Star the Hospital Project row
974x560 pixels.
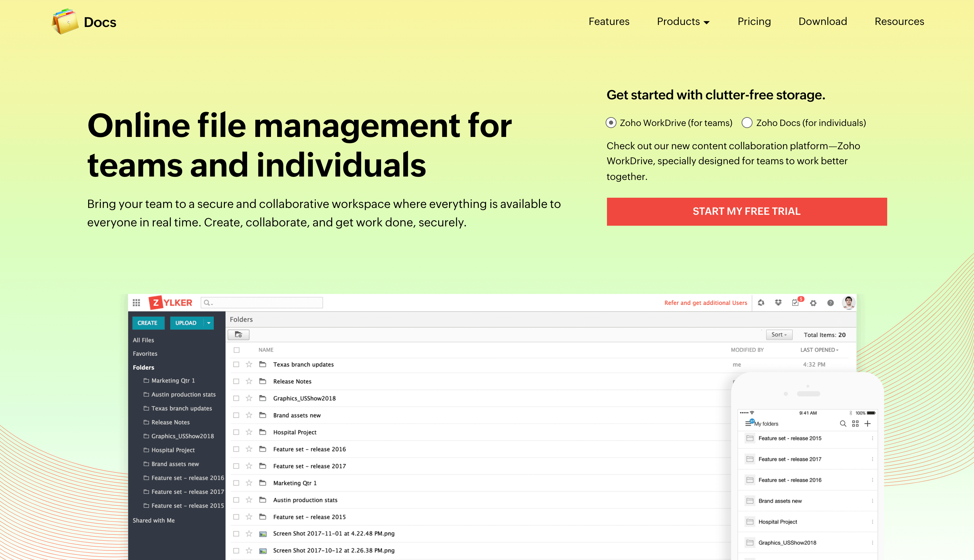click(x=249, y=432)
